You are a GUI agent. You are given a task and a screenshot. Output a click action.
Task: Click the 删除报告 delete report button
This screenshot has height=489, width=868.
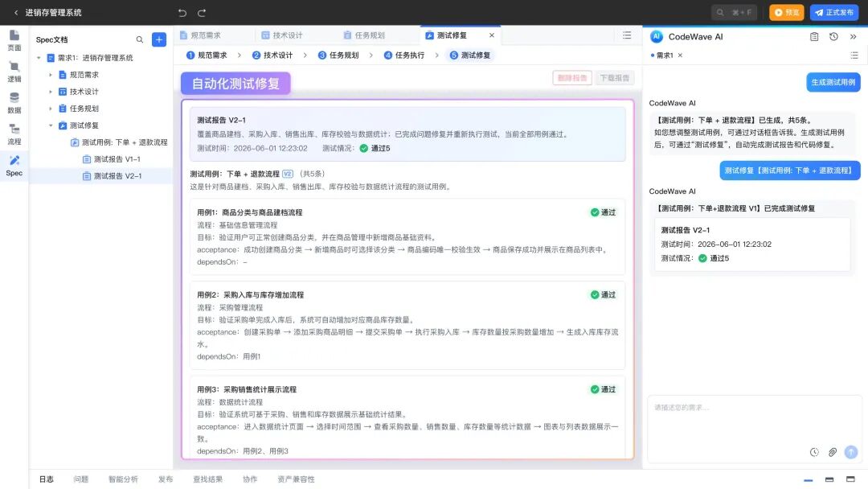(x=572, y=78)
